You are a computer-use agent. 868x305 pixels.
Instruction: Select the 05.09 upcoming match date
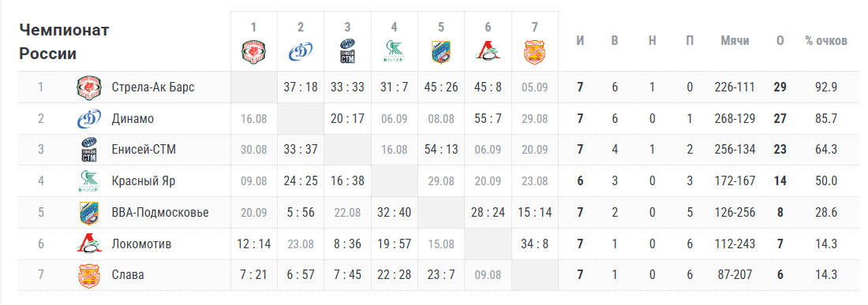(535, 87)
